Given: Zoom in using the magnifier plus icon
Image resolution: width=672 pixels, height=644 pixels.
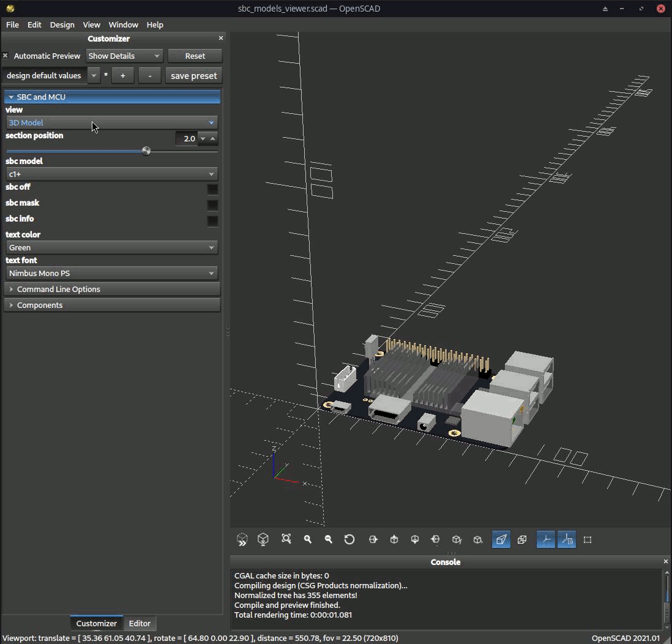Looking at the screenshot, I should [308, 539].
